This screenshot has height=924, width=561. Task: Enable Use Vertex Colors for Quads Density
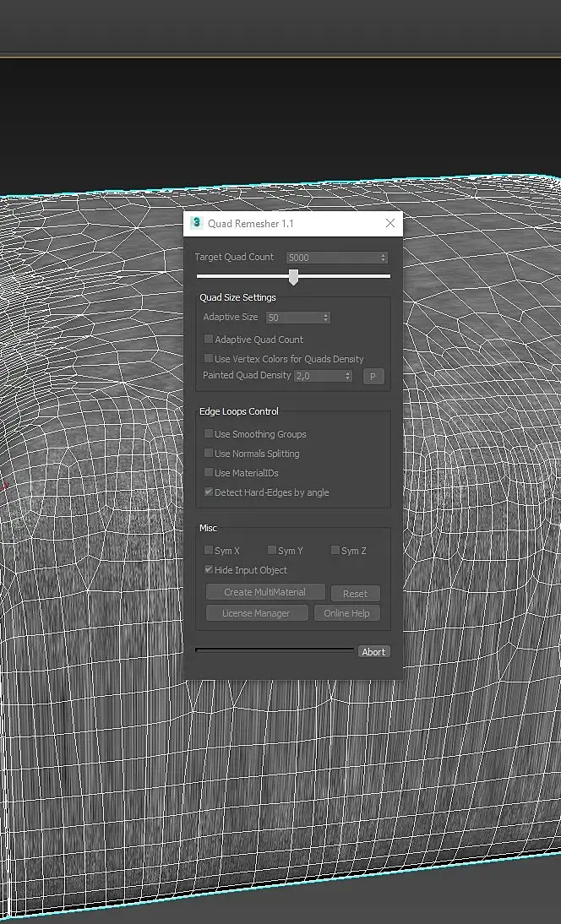point(209,358)
